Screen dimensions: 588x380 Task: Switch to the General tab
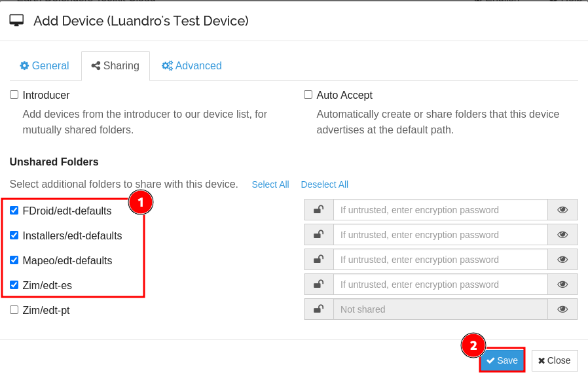tap(45, 66)
